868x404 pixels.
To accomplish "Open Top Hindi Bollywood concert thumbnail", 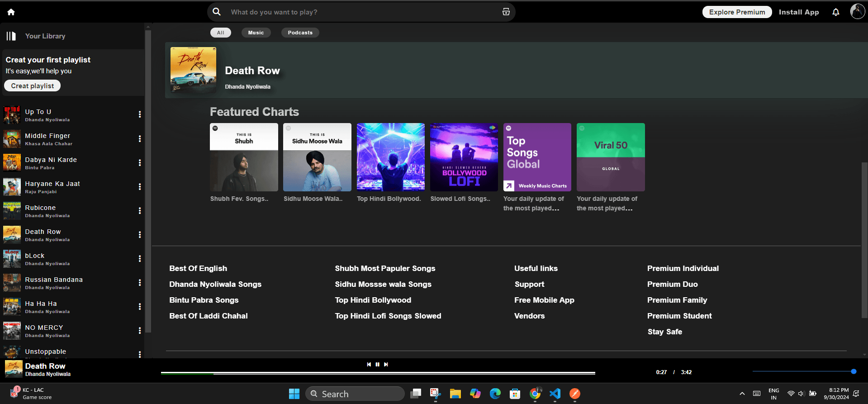I will (x=391, y=157).
